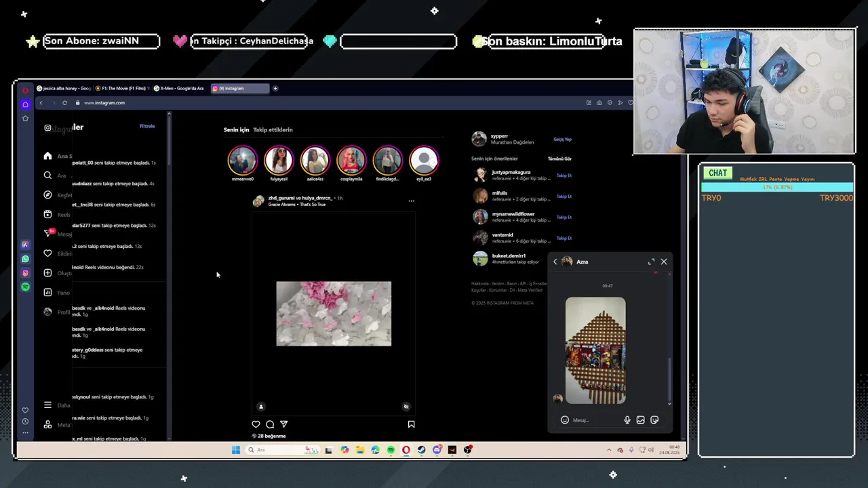The width and height of the screenshot is (868, 488).
Task: Open a new browser tab
Action: click(275, 88)
